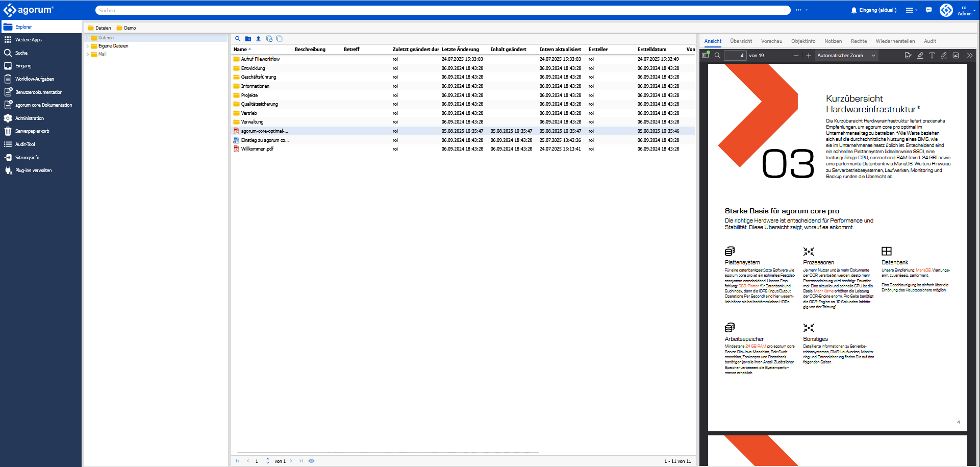Select the draw pen tool in PDF toolbar
980x467 pixels.
point(944,56)
